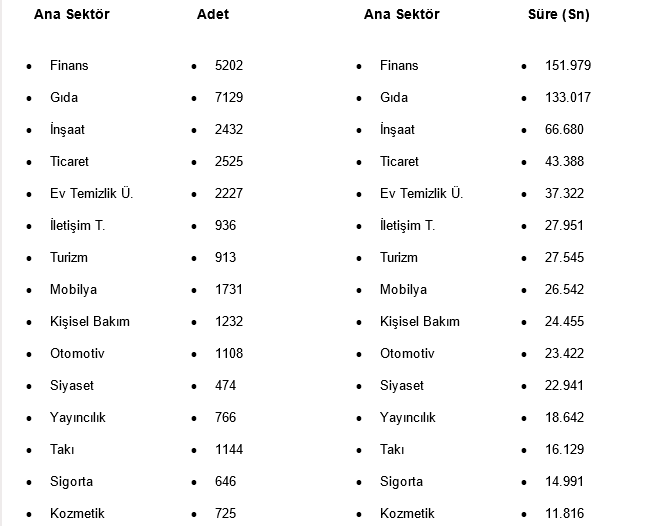Select the Siyaset duration 22.941
This screenshot has height=526, width=661.
pos(564,386)
